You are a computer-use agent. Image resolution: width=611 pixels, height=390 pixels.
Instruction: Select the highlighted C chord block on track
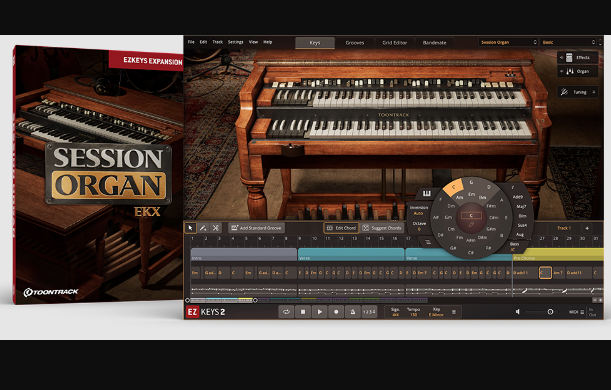[545, 273]
